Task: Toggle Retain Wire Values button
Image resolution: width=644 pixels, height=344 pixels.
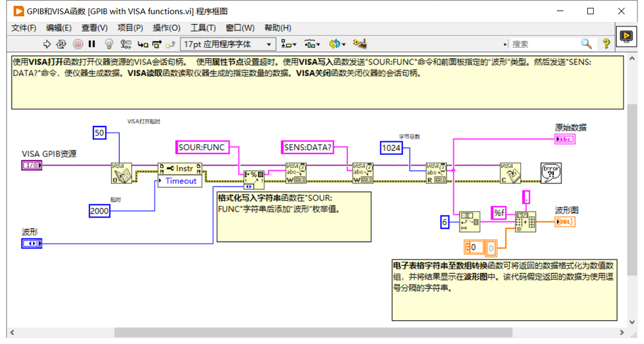Action: [126, 44]
